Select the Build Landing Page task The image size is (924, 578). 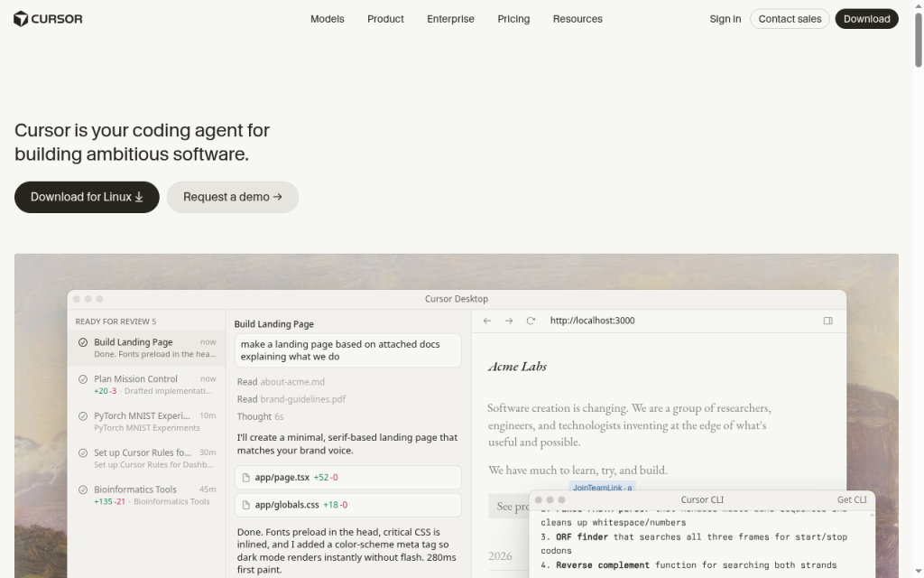[146, 348]
